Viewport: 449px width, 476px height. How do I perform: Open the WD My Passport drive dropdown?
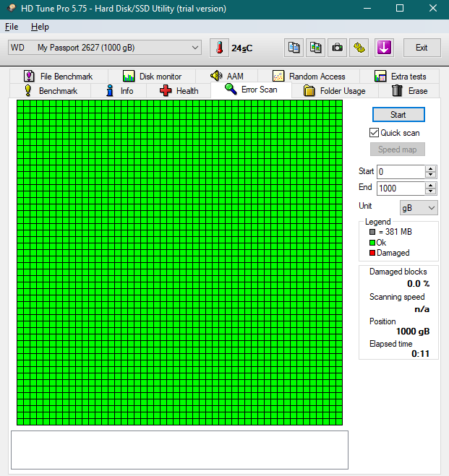pyautogui.click(x=105, y=48)
